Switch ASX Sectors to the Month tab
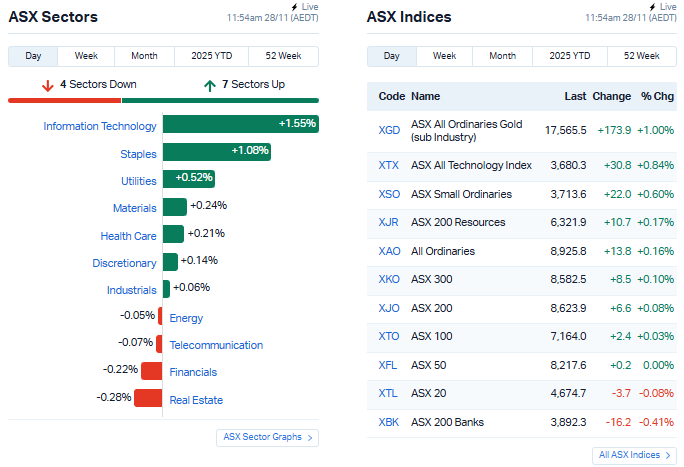The height and width of the screenshot is (467, 684). 144,56
